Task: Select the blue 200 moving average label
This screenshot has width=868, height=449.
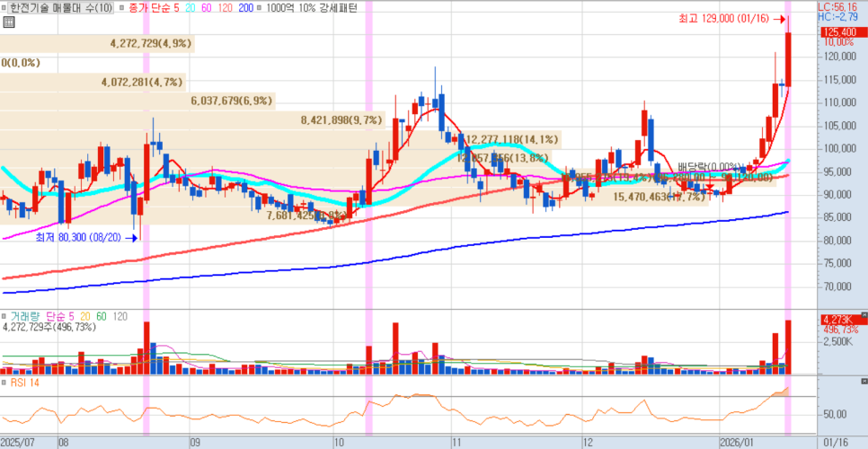Action: tap(245, 8)
